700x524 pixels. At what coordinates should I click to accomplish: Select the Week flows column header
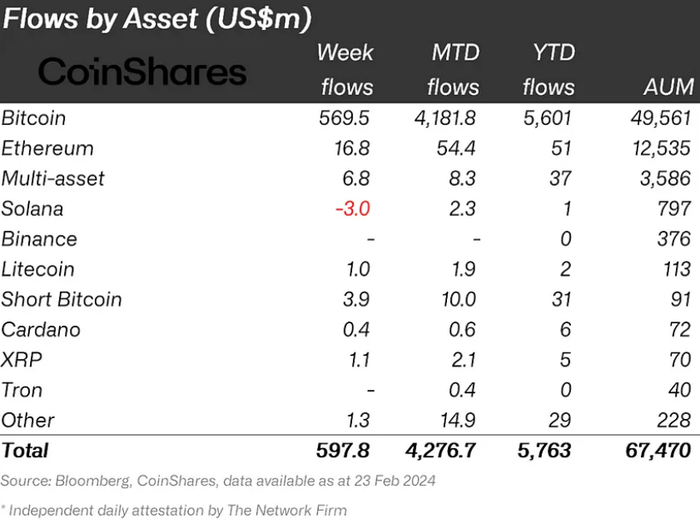click(x=346, y=70)
